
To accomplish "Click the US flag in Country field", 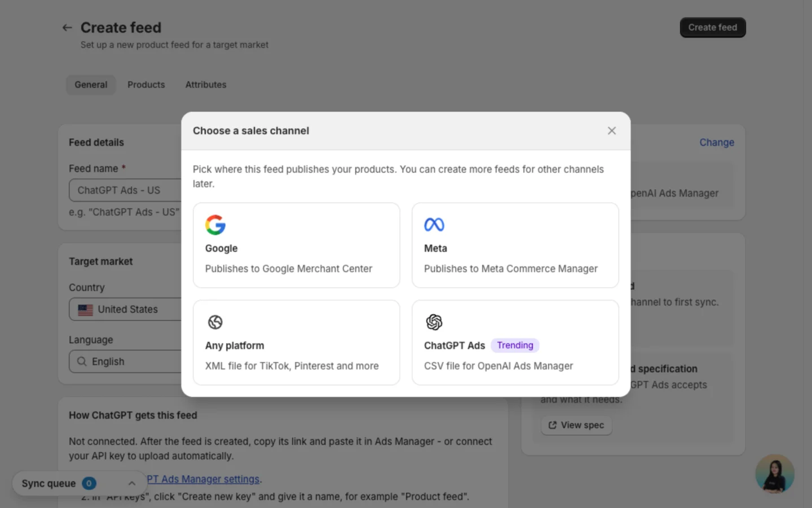I will (86, 309).
